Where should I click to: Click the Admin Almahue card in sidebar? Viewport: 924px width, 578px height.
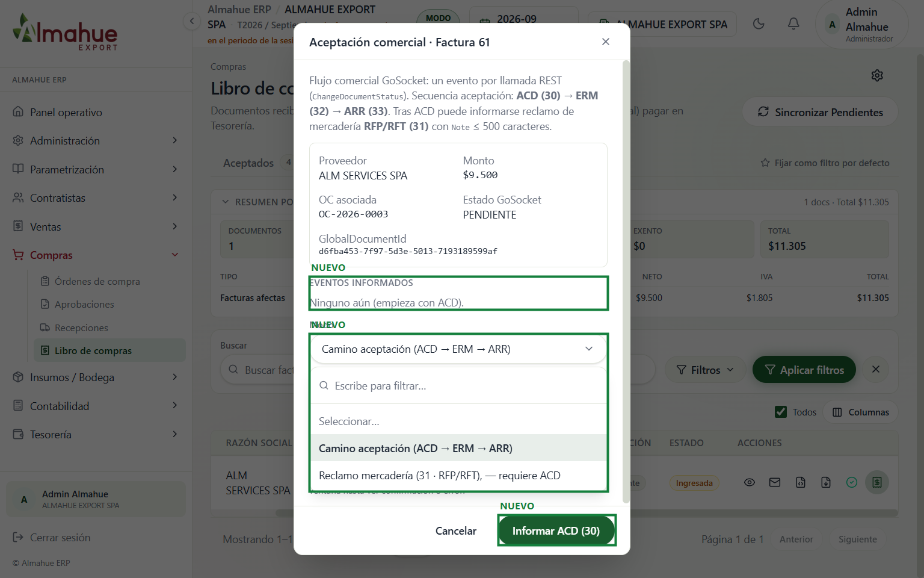[96, 499]
